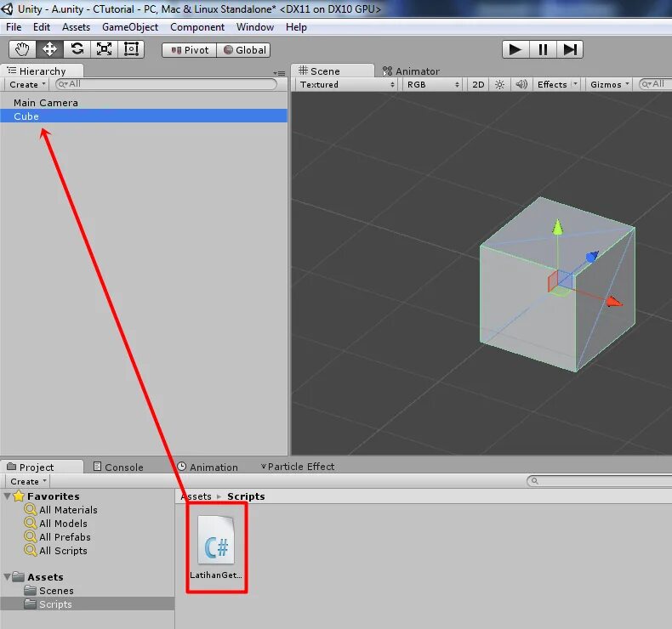The height and width of the screenshot is (629, 672).
Task: Select the Move tool
Action: (x=49, y=49)
